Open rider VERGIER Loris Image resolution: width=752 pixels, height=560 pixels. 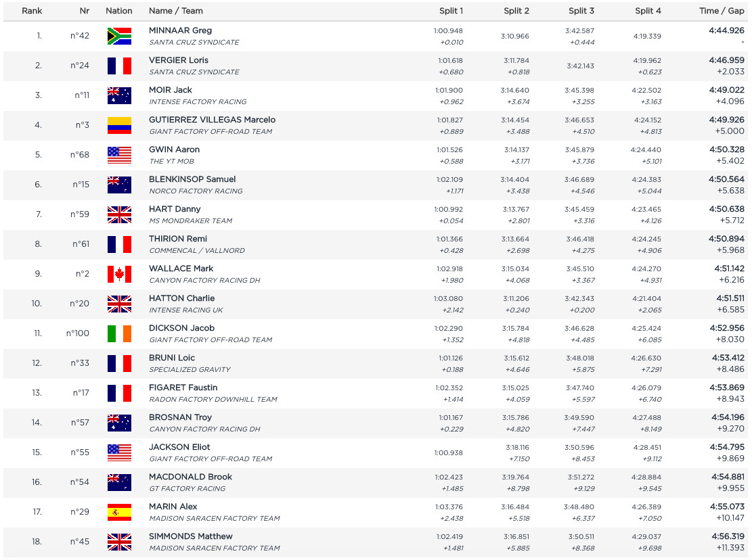(x=179, y=60)
